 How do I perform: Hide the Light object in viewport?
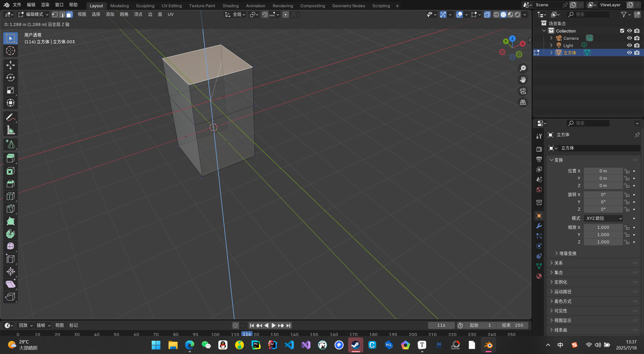pos(629,45)
